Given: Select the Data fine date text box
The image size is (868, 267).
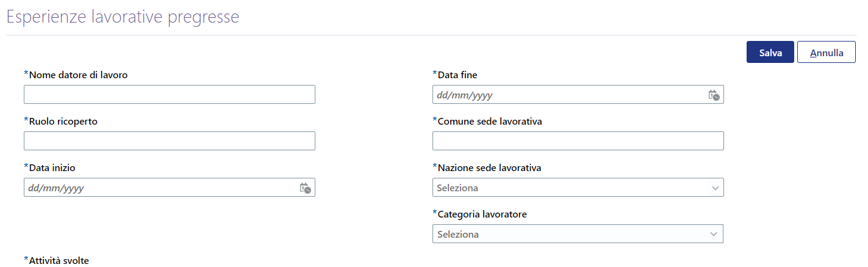Looking at the screenshot, I should pos(578,95).
